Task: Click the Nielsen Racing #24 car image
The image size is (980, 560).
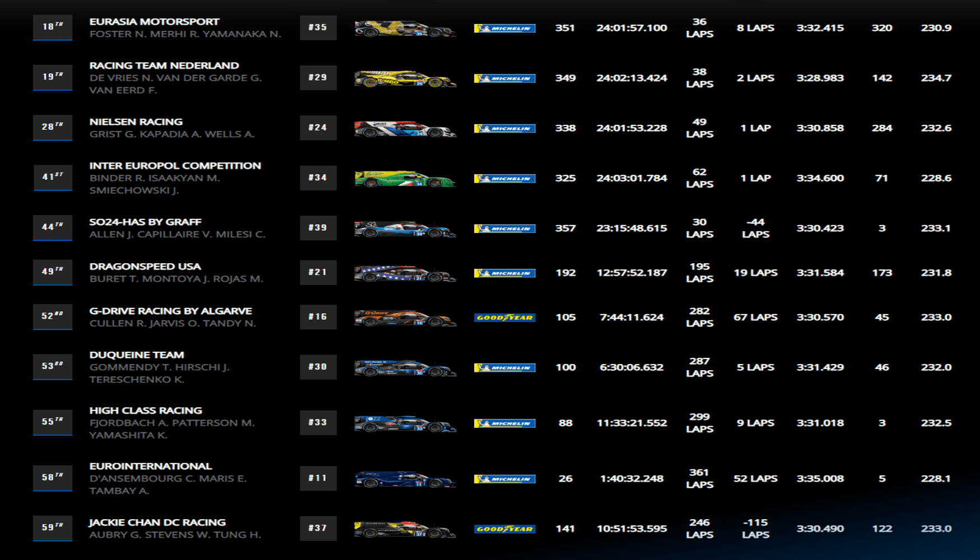Action: [x=405, y=128]
